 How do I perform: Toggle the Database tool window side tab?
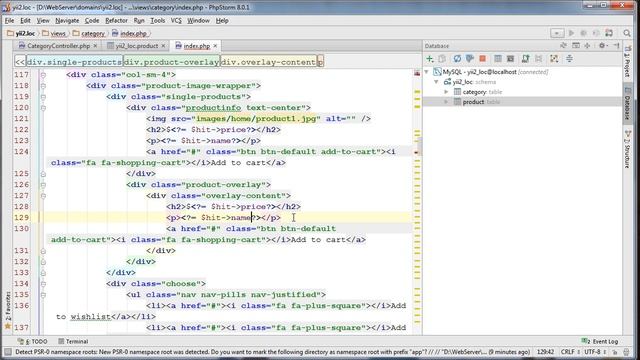[x=627, y=103]
